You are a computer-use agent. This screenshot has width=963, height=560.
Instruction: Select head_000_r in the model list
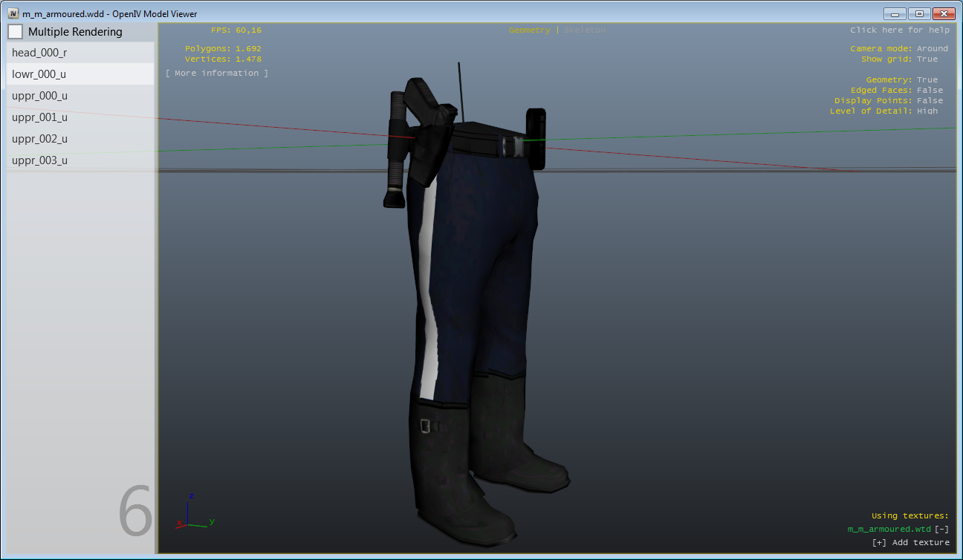(39, 53)
